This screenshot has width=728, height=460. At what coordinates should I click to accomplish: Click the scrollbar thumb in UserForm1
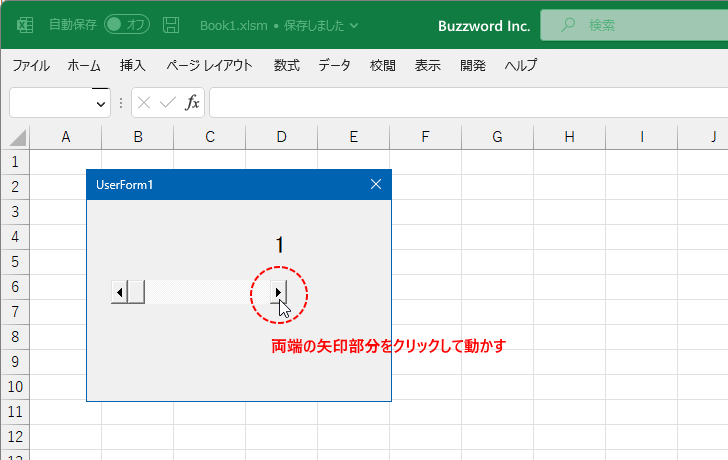tap(136, 292)
